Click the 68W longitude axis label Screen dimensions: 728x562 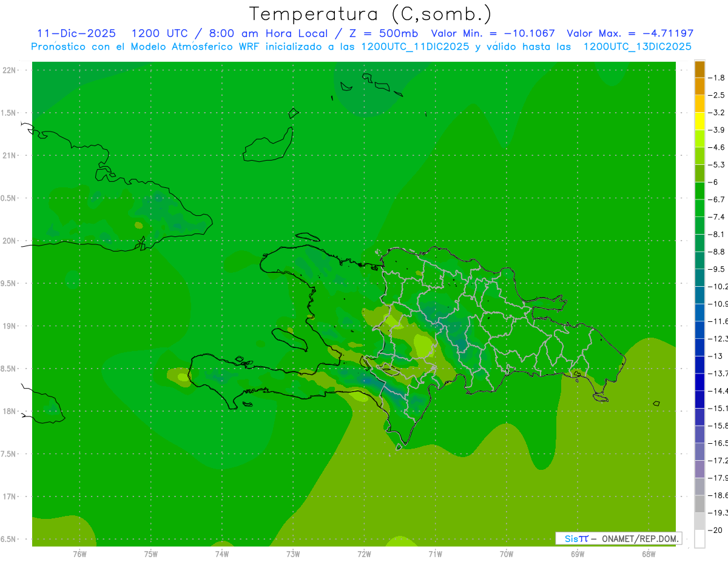648,554
